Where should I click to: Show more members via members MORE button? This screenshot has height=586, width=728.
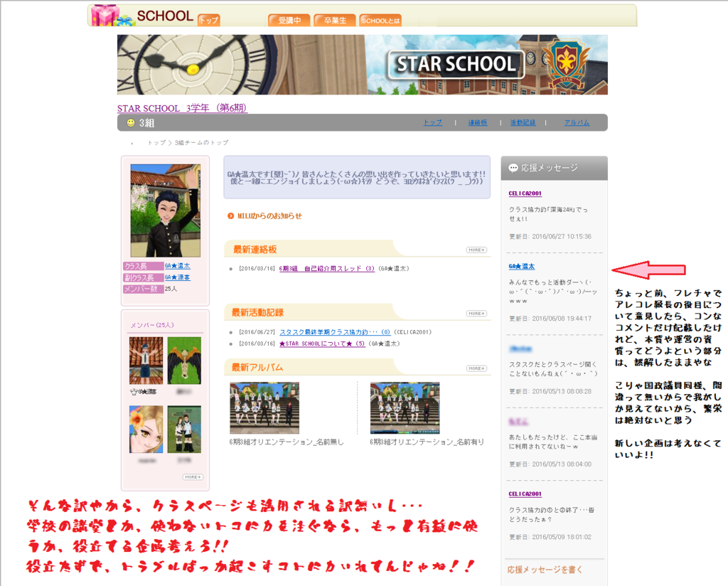point(192,477)
